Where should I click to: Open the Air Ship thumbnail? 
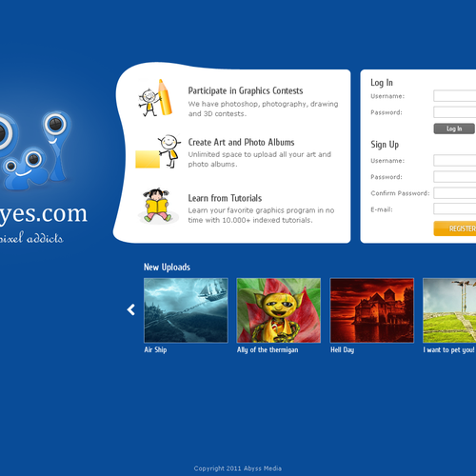[186, 310]
